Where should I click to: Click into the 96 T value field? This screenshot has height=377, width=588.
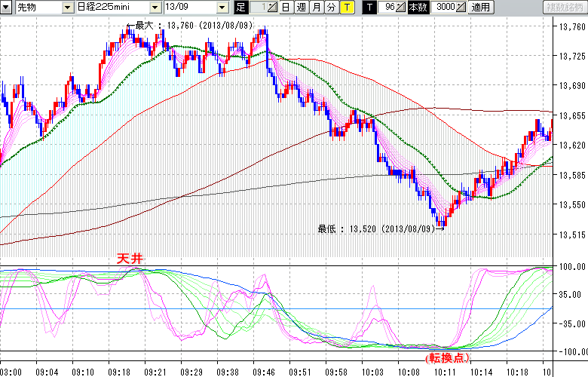click(x=388, y=8)
